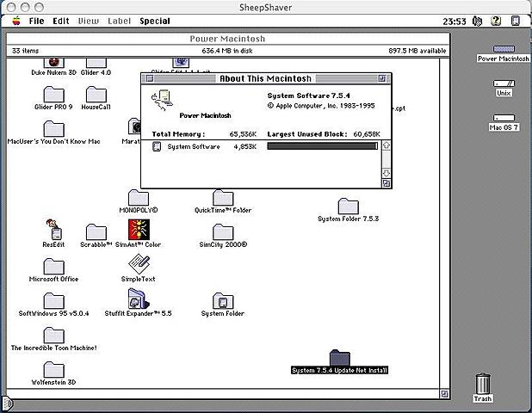Open the Duke Nukem 3D icon
This screenshot has width=532, height=413.
tap(53, 63)
